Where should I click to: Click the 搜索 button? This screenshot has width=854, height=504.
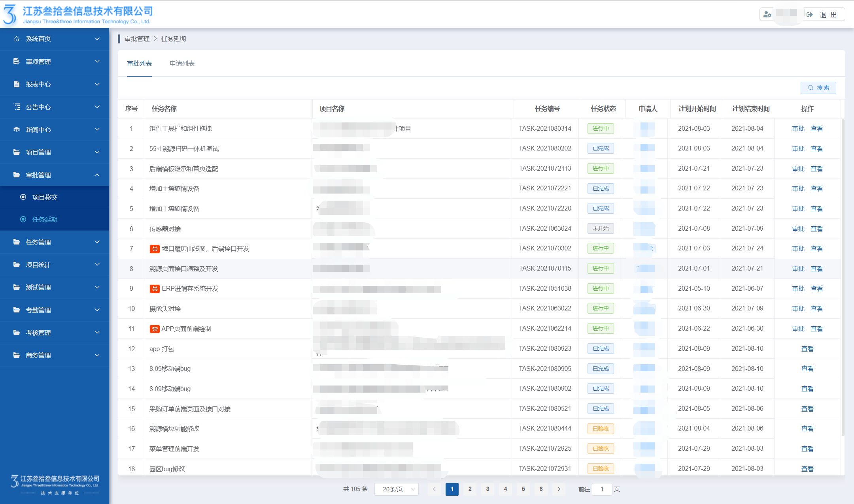[818, 88]
